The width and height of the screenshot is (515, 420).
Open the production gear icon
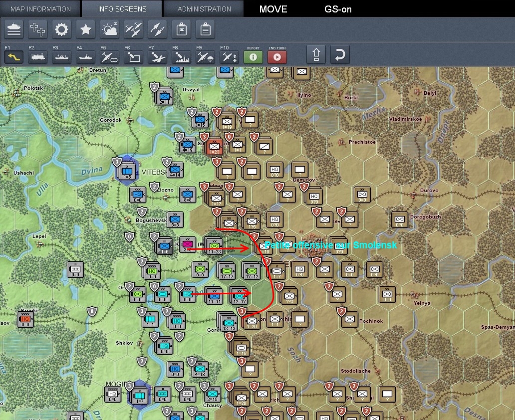(62, 30)
